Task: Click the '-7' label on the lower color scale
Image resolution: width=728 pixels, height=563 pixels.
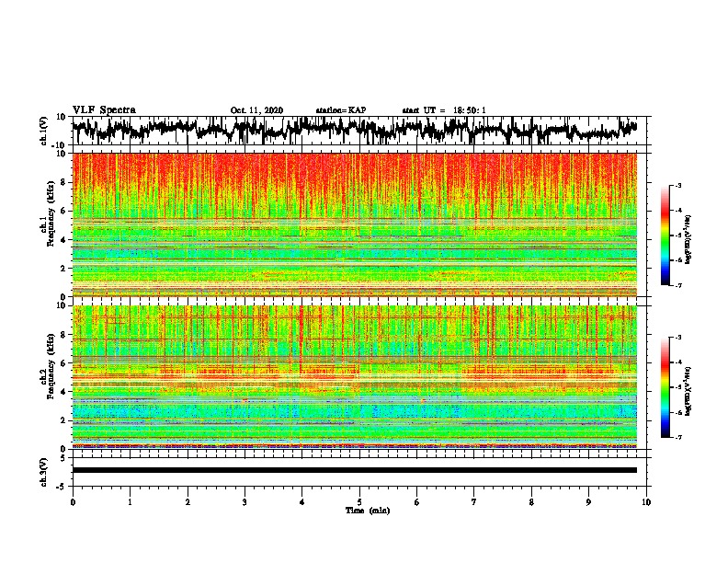Action: pyautogui.click(x=677, y=438)
